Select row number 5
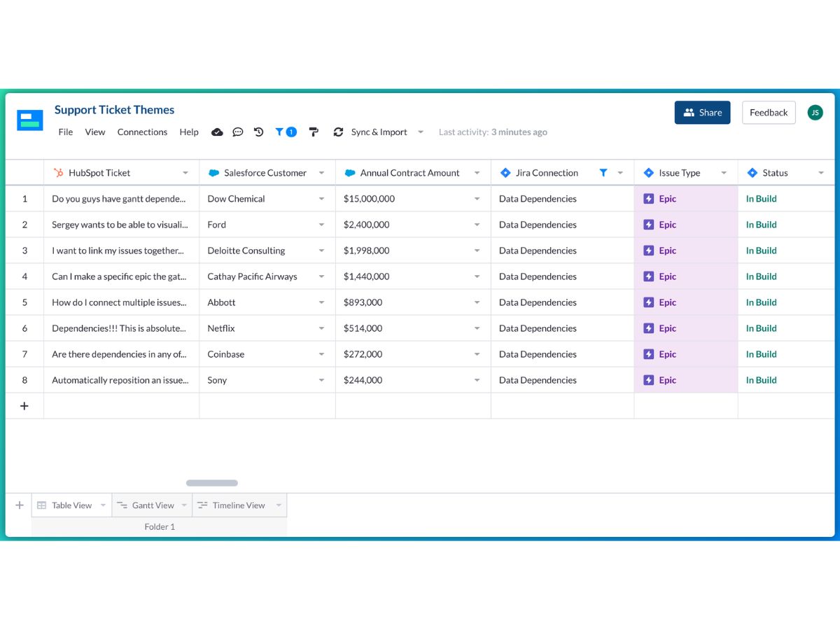 click(24, 302)
